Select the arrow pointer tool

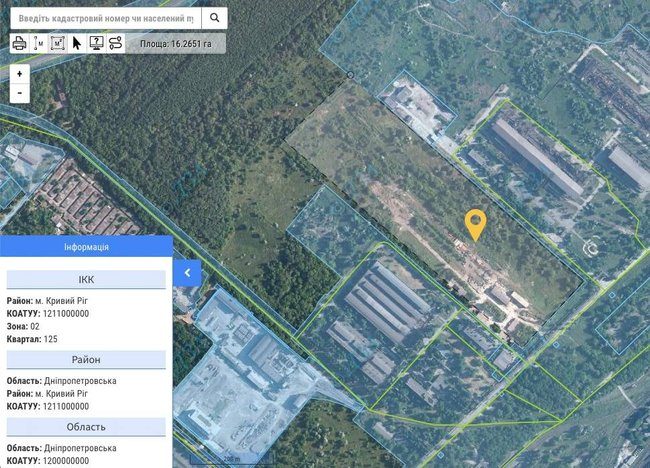[x=77, y=43]
